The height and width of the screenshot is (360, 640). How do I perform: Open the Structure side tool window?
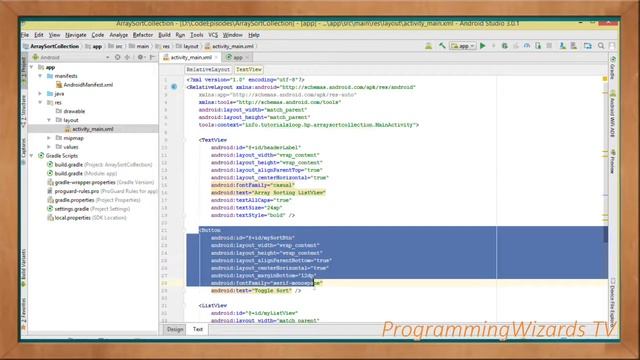pyautogui.click(x=24, y=111)
